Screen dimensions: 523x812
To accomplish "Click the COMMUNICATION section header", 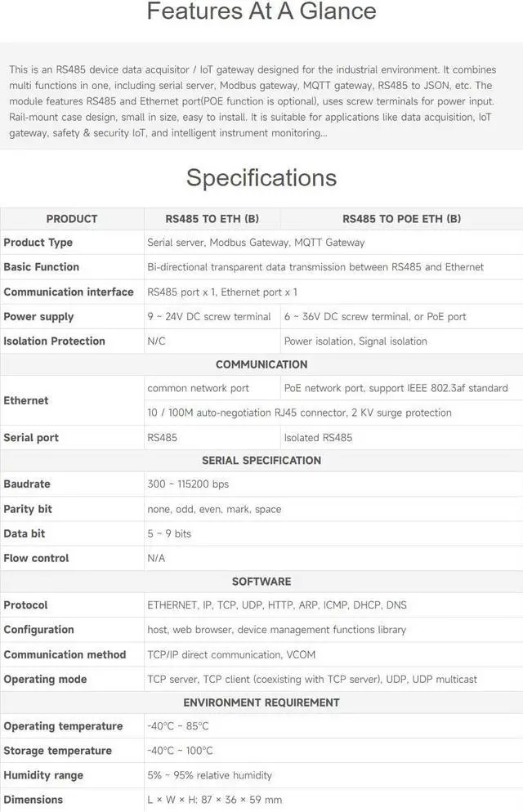I will click(261, 364).
